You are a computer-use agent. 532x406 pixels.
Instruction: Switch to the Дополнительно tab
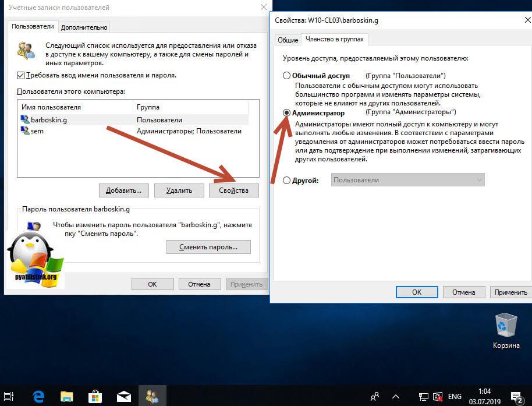tap(84, 27)
